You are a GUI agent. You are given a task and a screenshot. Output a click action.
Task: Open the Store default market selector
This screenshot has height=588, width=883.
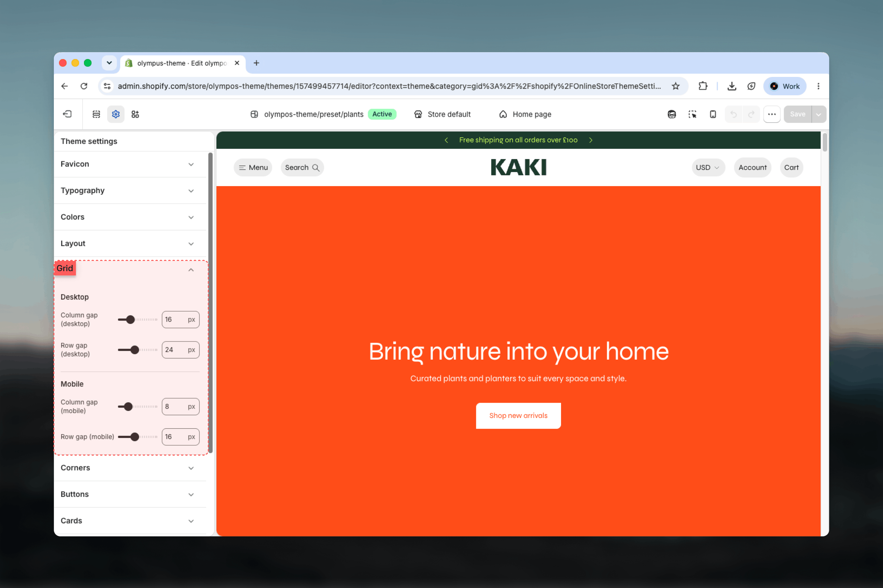point(442,114)
